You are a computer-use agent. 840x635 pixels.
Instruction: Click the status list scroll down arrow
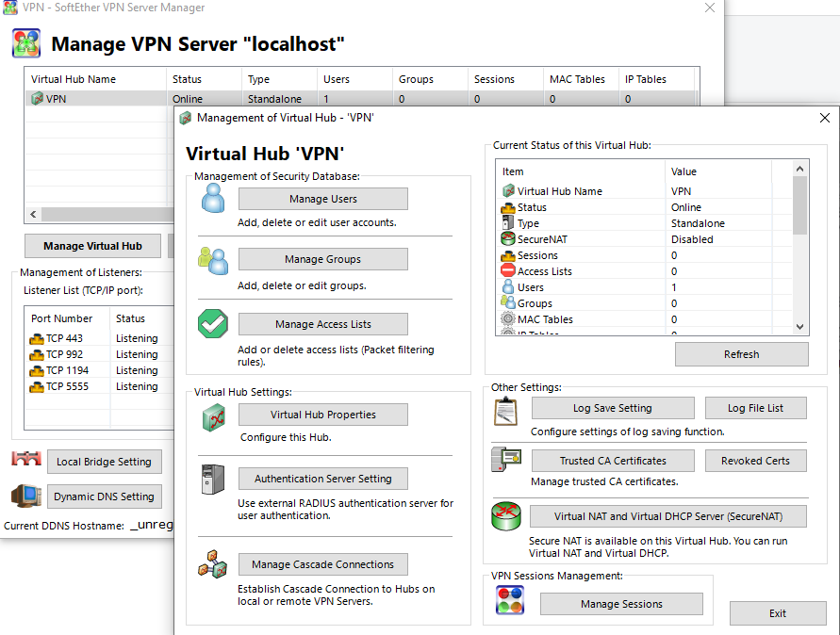(799, 327)
